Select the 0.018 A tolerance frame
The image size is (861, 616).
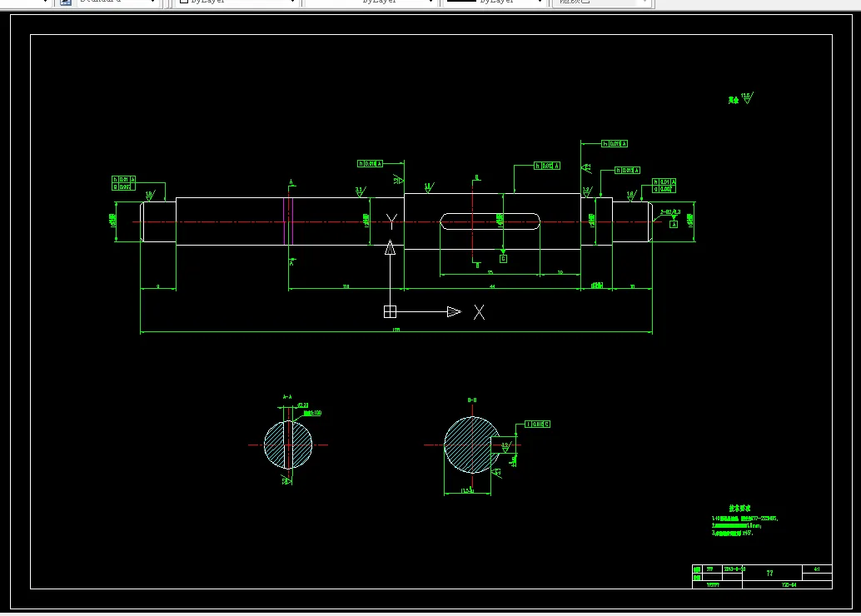click(370, 164)
